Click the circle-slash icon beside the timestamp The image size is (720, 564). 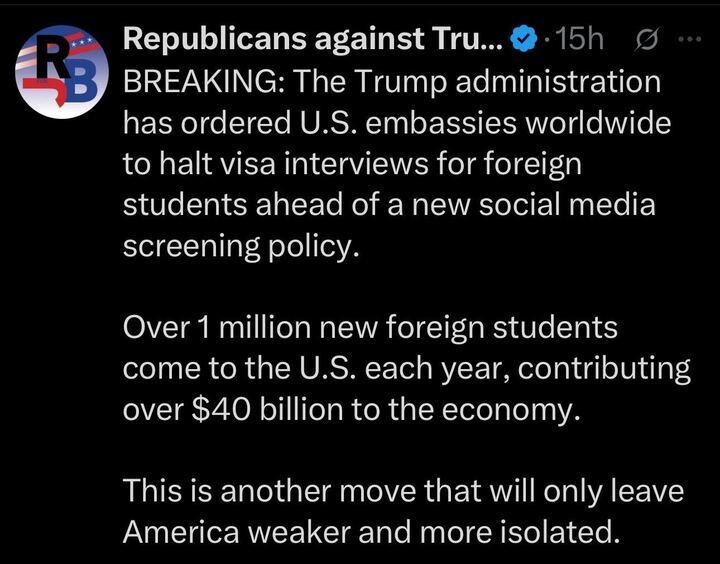[645, 39]
